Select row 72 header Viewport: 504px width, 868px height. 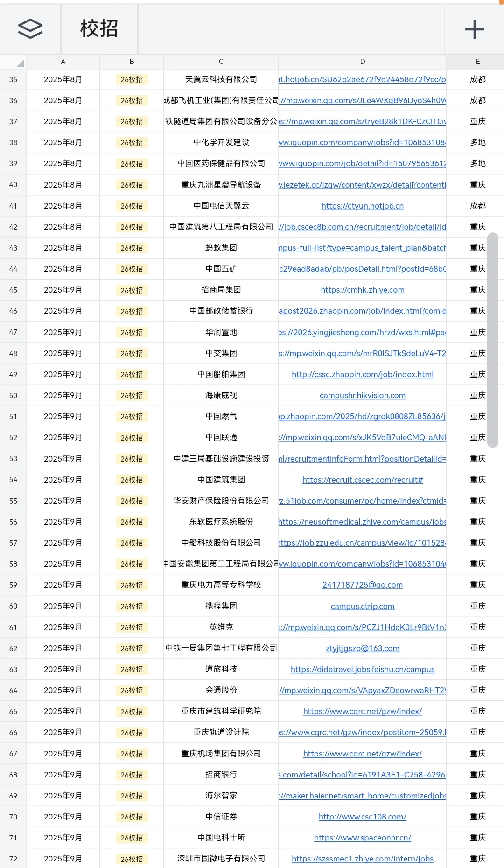pos(13,859)
